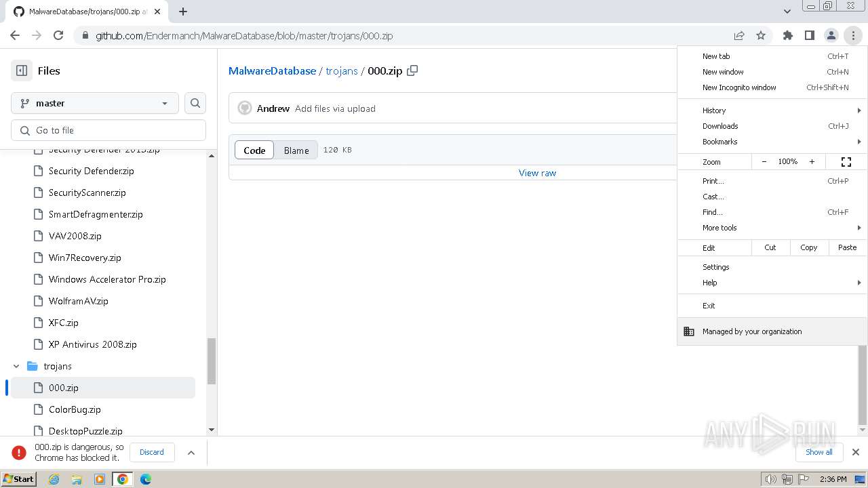Increase zoom with the plus button
Image resolution: width=868 pixels, height=488 pixels.
click(812, 162)
